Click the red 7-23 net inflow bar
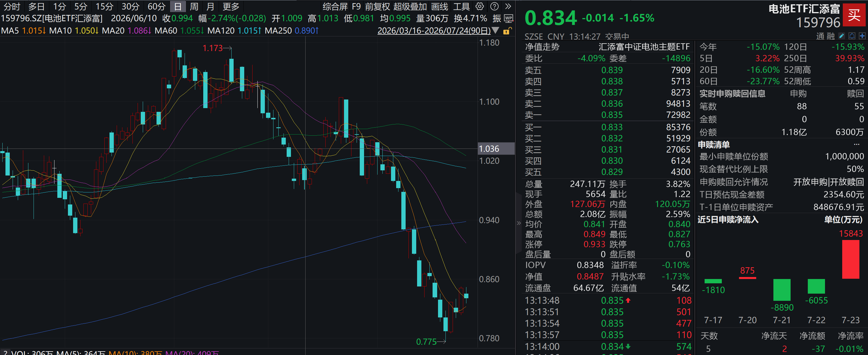The image size is (868, 355). (851, 259)
